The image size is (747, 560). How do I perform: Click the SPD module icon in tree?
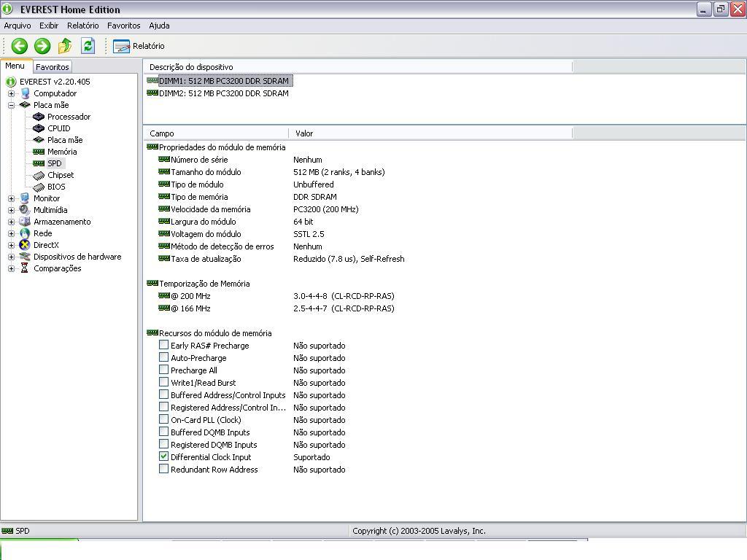tap(39, 163)
